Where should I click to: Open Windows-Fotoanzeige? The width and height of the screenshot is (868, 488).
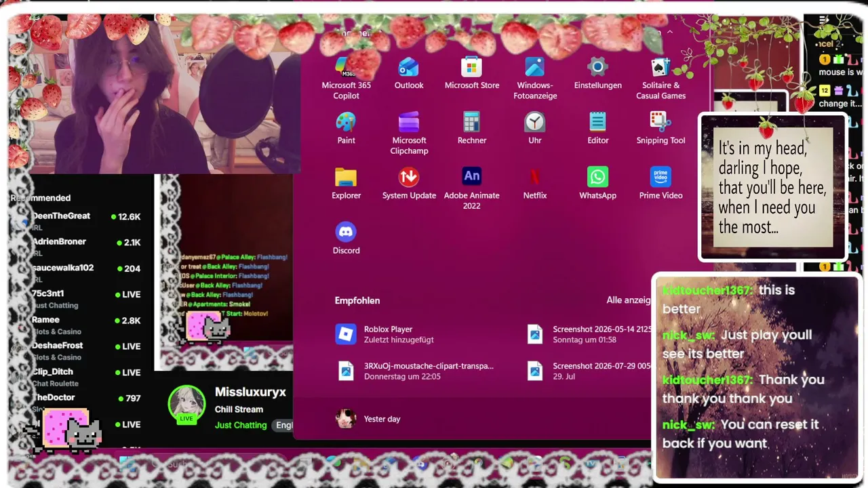click(x=535, y=79)
